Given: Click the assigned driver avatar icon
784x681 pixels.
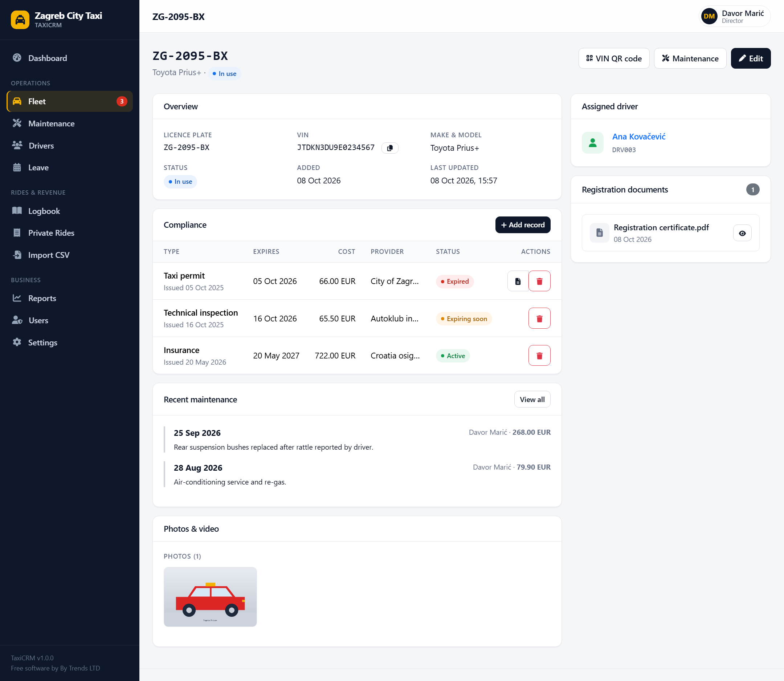Looking at the screenshot, I should [x=593, y=143].
